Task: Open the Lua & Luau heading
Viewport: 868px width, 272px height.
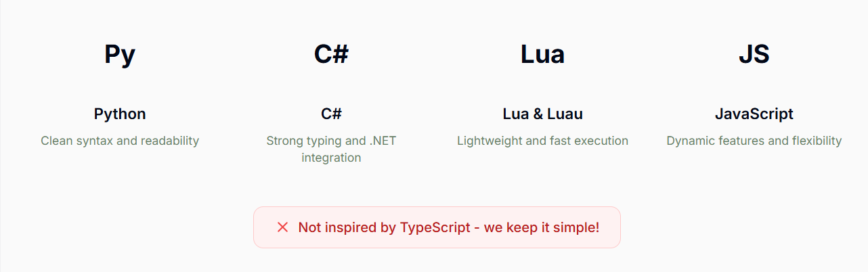Action: click(x=542, y=114)
